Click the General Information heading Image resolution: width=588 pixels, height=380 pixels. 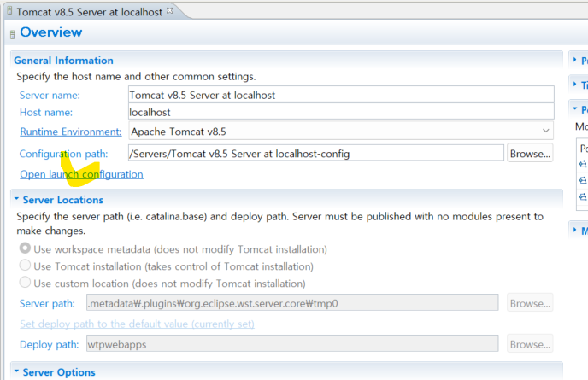point(63,61)
